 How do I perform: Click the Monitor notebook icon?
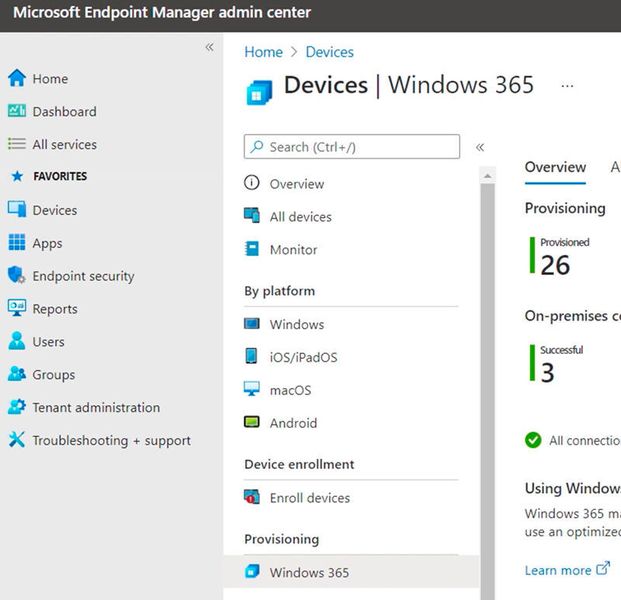coord(251,249)
